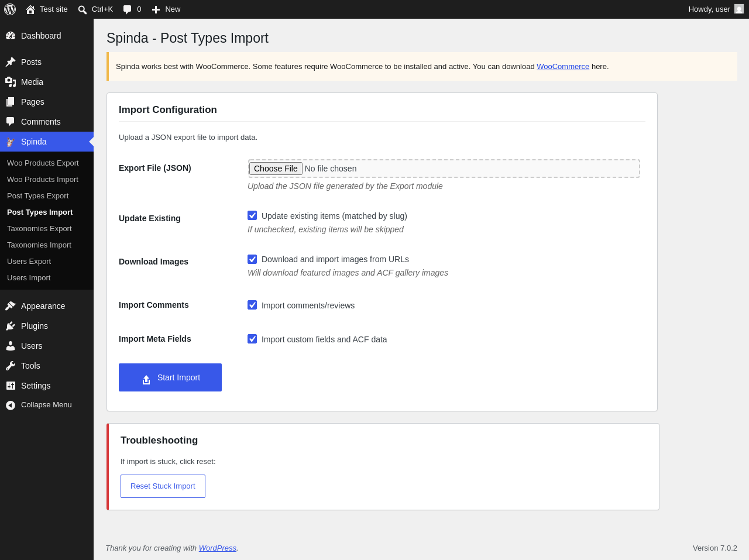
Task: Open Taxonomies Export page
Action: (39, 229)
